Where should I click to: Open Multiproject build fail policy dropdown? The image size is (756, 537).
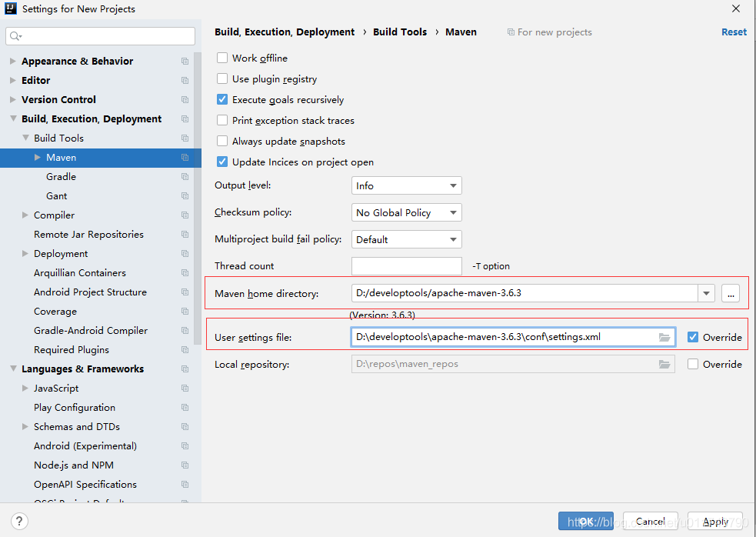(x=406, y=240)
